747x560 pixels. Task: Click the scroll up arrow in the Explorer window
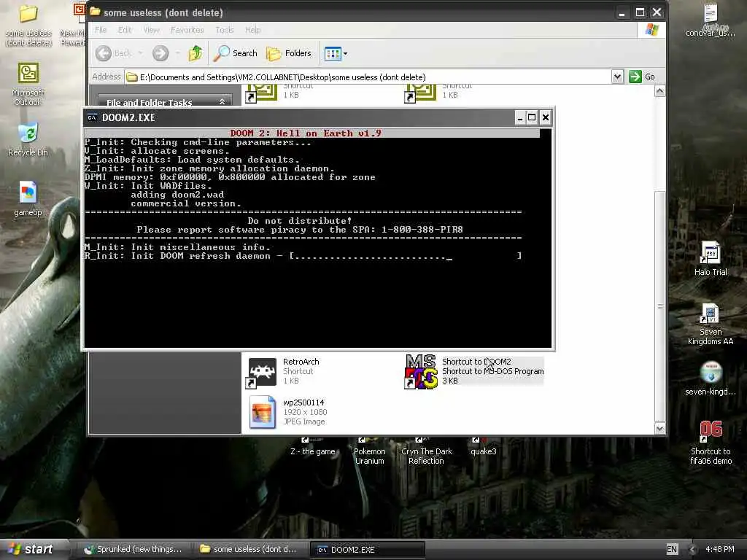tap(659, 91)
